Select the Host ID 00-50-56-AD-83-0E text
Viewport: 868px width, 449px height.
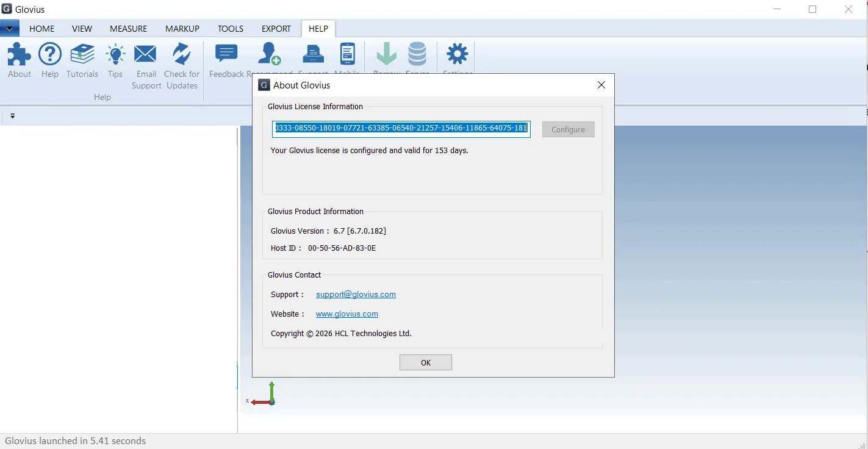point(323,248)
